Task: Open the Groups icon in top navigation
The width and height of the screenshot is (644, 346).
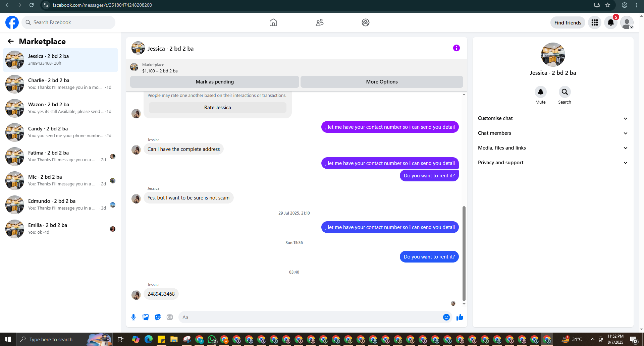Action: coord(366,22)
